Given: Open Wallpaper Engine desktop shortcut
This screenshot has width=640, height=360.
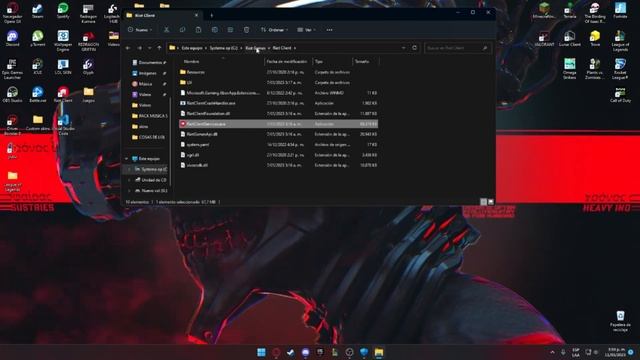Looking at the screenshot, I should pyautogui.click(x=63, y=40).
